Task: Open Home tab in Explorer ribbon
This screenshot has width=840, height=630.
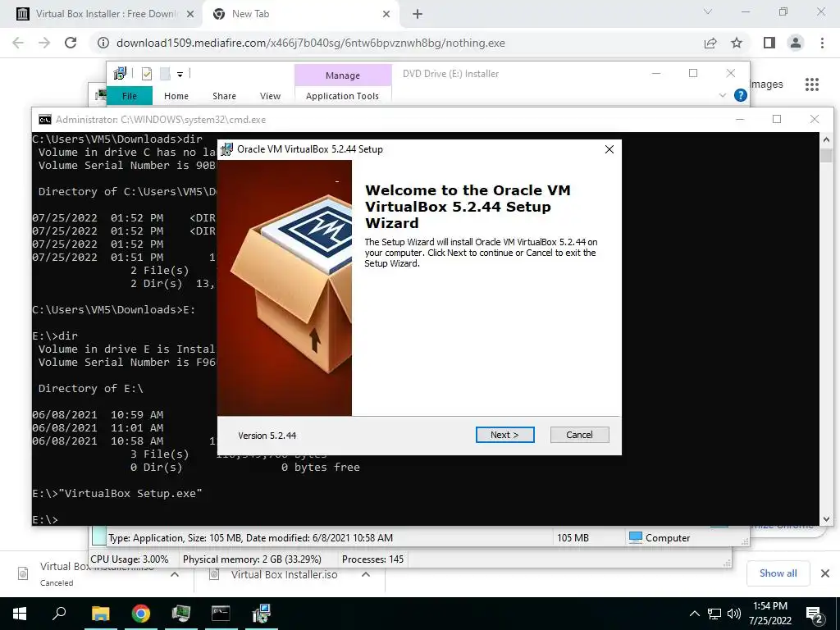Action: point(176,96)
